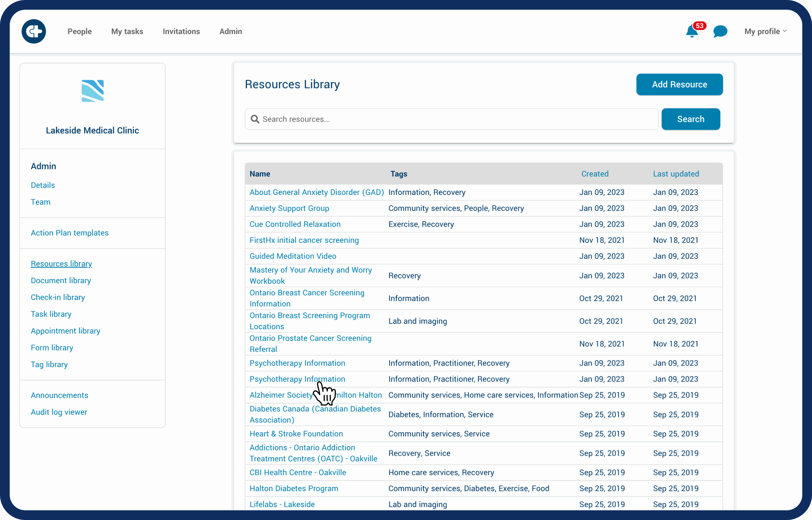Click Announcements sidebar link
The height and width of the screenshot is (520, 812).
(59, 395)
